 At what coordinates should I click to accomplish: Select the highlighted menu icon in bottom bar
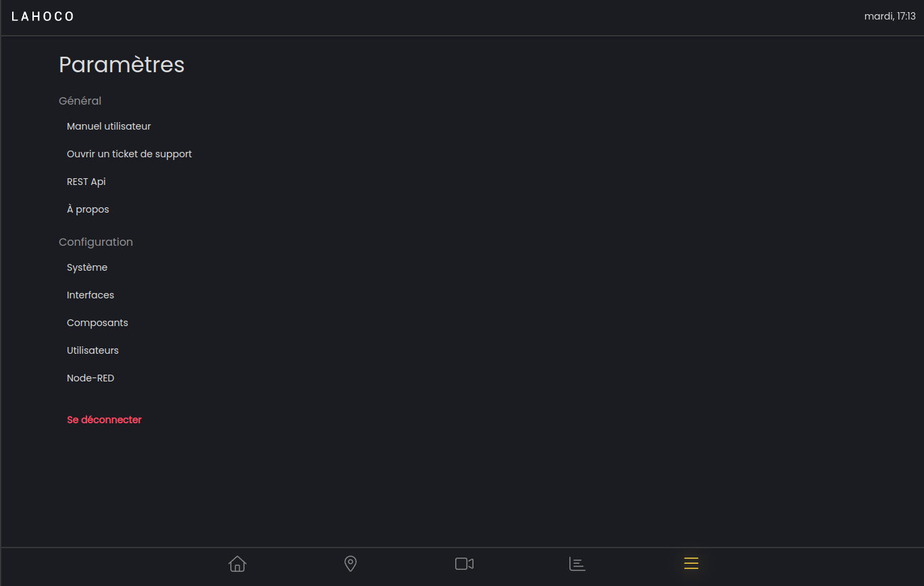point(691,564)
